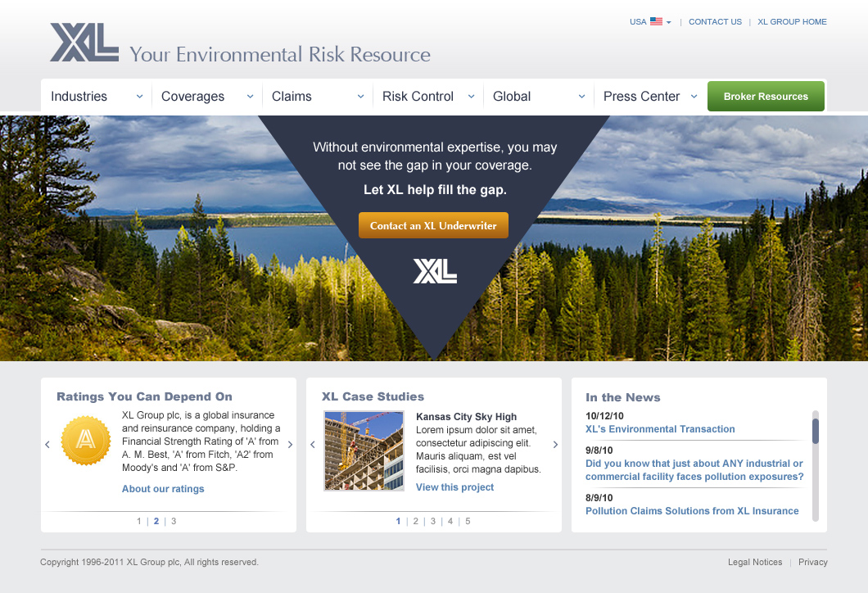Click the In the News scrollbar thumb
Screen dimensions: 868x593
tap(816, 431)
